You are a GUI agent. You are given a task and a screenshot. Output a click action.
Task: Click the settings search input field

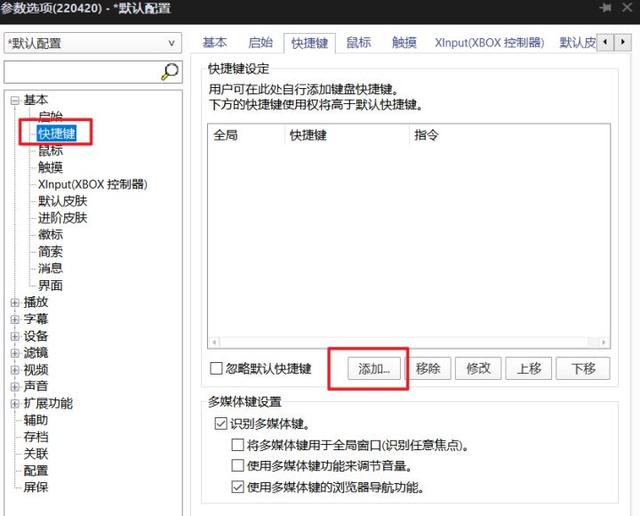click(x=82, y=72)
